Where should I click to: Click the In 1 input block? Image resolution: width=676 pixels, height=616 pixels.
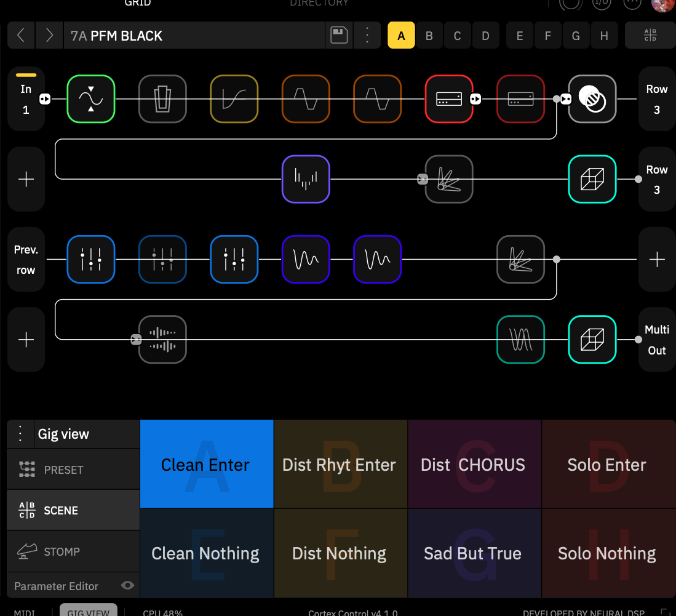tap(26, 99)
